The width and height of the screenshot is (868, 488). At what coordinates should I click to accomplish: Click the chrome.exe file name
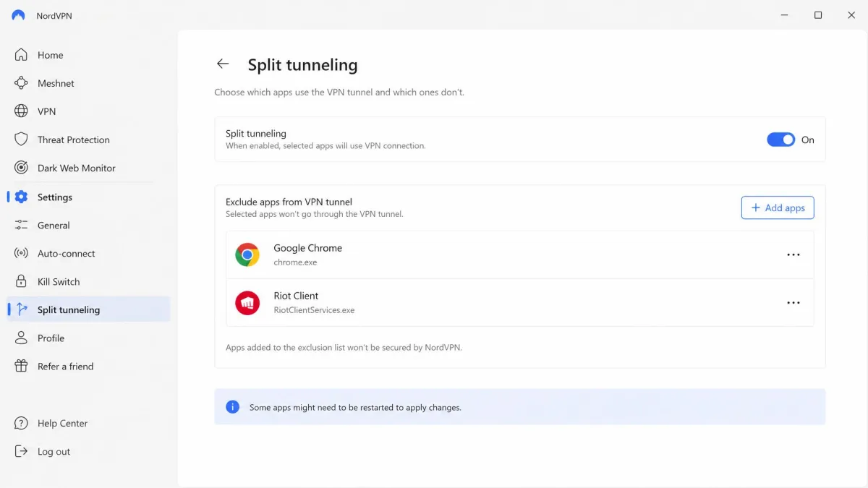295,262
